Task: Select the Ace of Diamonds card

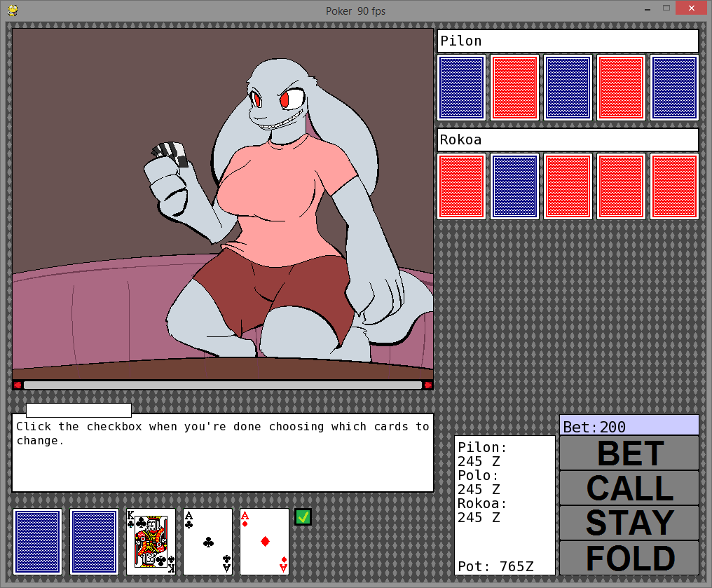Action: 264,542
